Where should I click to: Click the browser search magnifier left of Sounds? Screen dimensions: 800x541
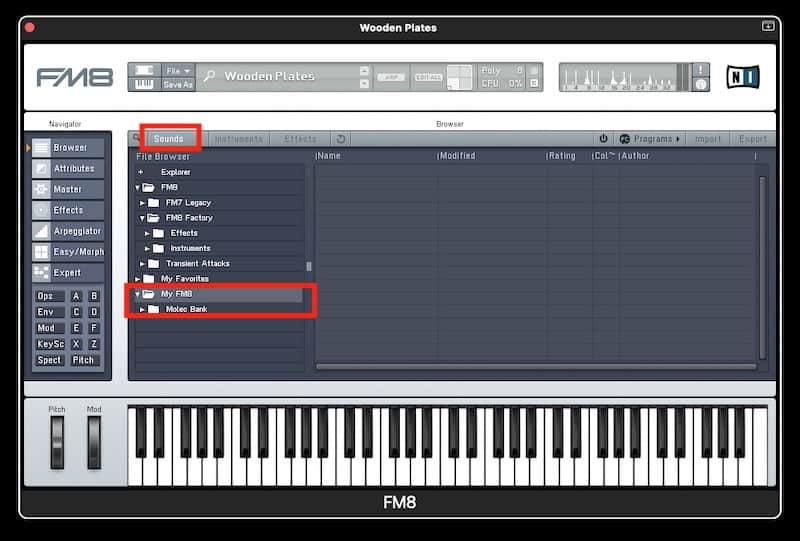tap(136, 138)
